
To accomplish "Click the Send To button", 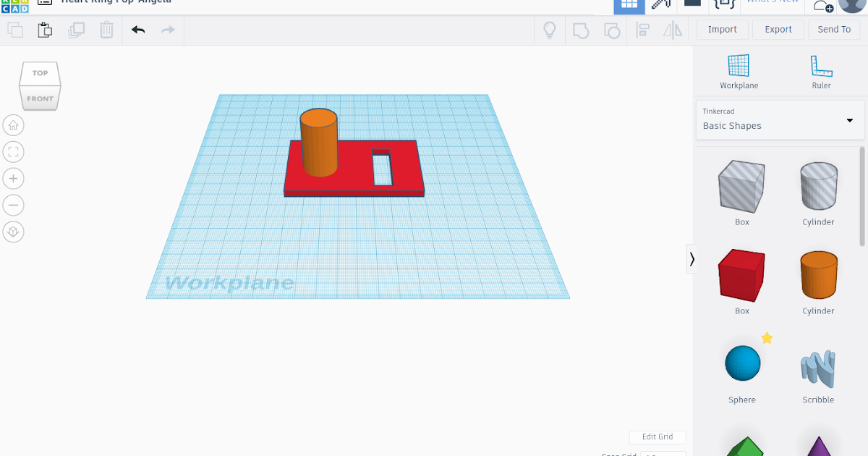I will point(834,30).
